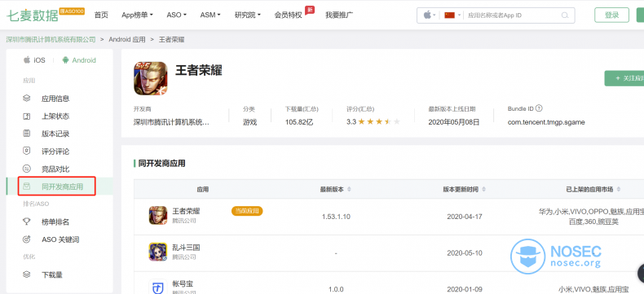Click the 评分评论 shield icon
This screenshot has width=644, height=294.
(27, 151)
